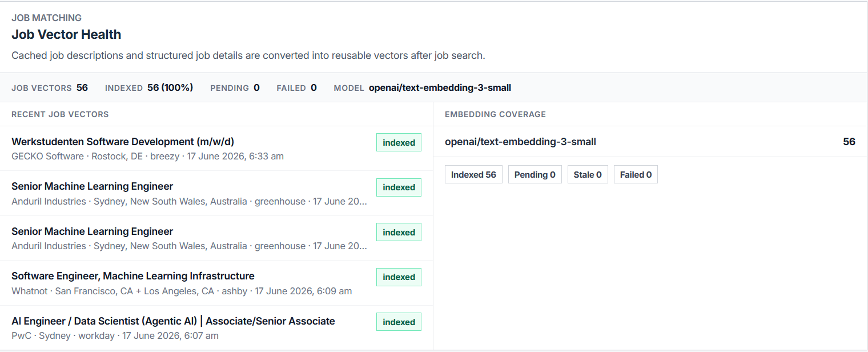Click the indexed badge on the Whatnot job
This screenshot has width=868, height=352.
click(x=399, y=277)
